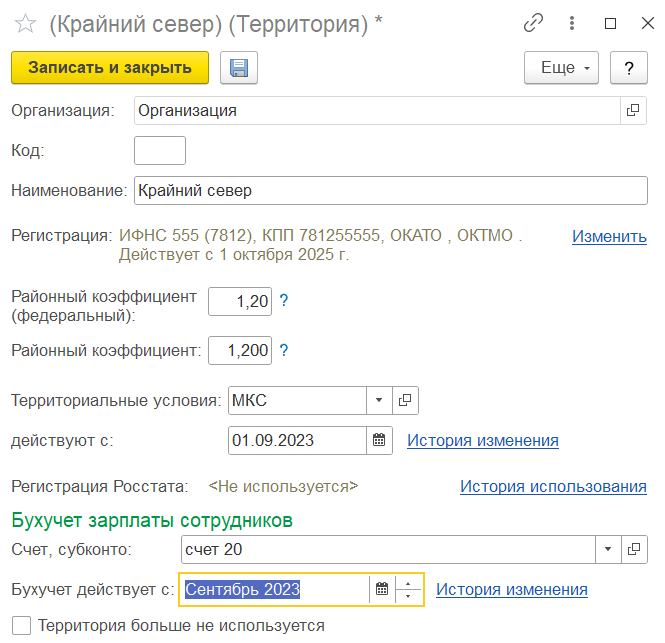This screenshot has width=665, height=643.
Task: Open История использования link
Action: point(553,486)
